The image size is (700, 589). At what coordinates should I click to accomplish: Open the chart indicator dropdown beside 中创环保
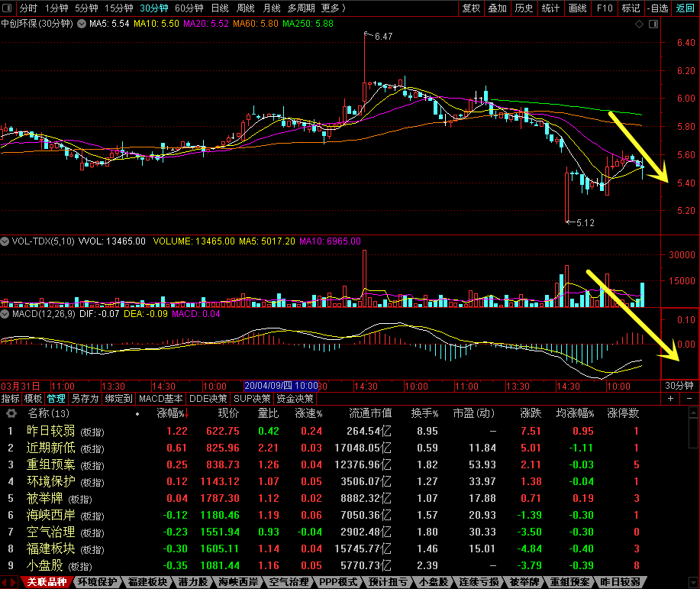pyautogui.click(x=82, y=24)
